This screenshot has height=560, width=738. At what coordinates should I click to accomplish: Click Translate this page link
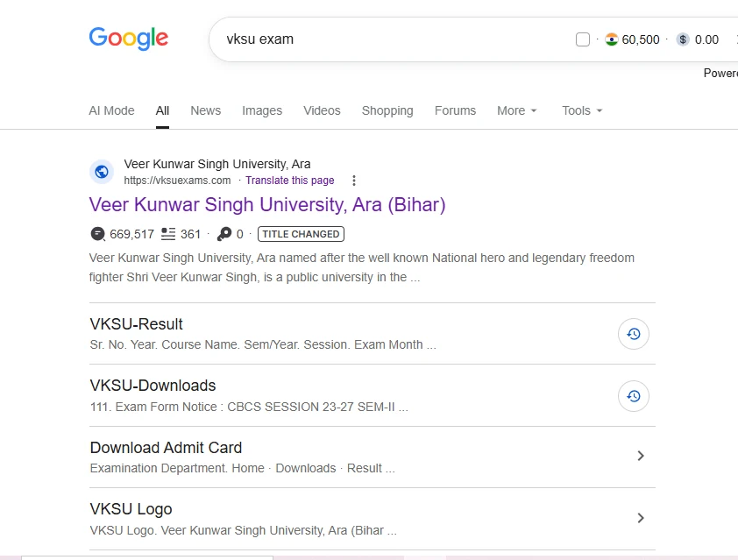coord(290,181)
